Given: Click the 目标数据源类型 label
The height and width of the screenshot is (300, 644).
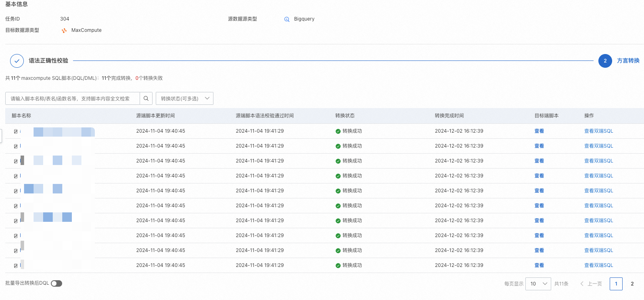Looking at the screenshot, I should 22,30.
